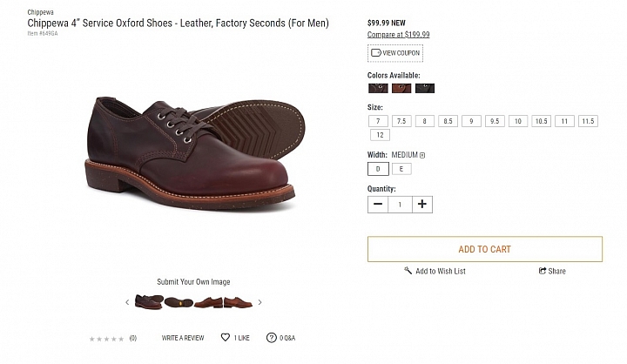Image resolution: width=627 pixels, height=364 pixels.
Task: Select width E option
Action: (401, 169)
